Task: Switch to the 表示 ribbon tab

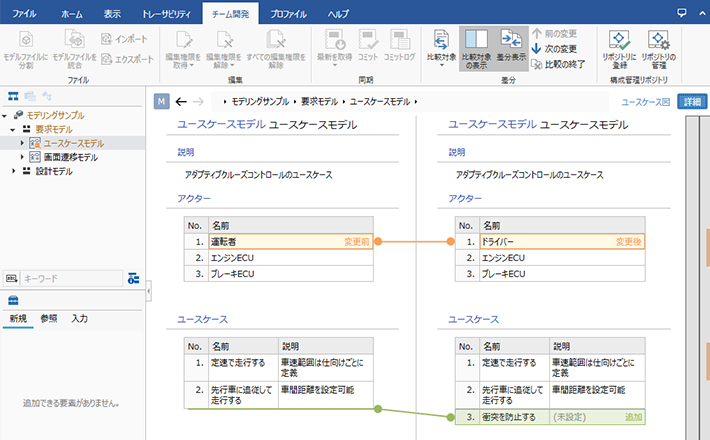Action: click(112, 14)
